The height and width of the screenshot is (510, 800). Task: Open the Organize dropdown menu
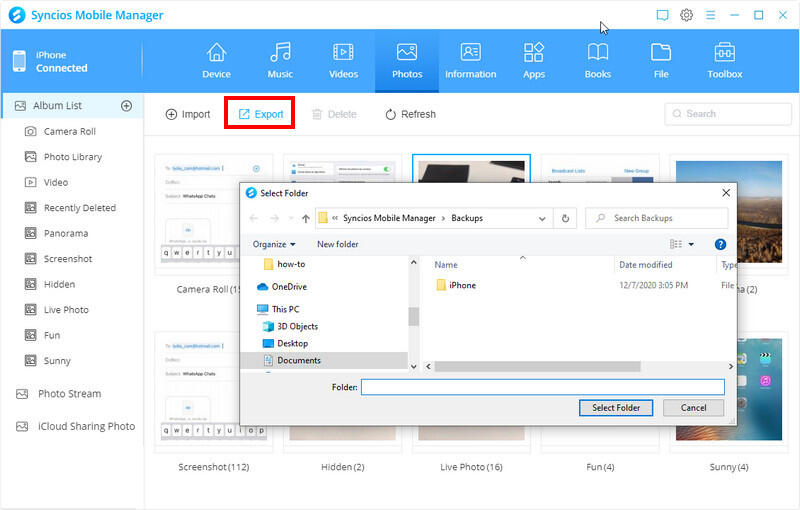[x=274, y=244]
